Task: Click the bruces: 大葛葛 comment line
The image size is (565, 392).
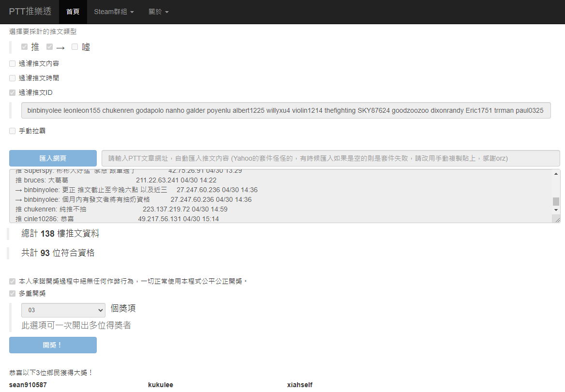Action: (x=116, y=181)
